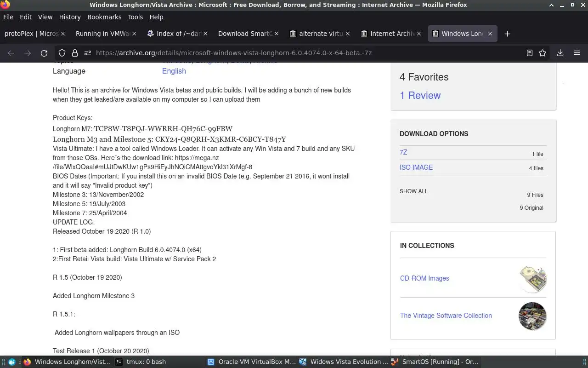Open the Tools menu
The image size is (588, 368).
(x=135, y=17)
